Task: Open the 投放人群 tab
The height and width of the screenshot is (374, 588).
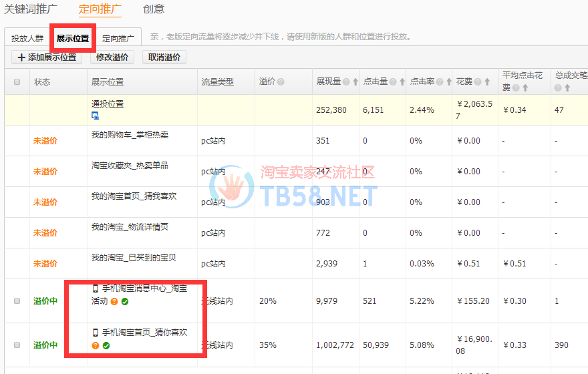Action: (27, 39)
